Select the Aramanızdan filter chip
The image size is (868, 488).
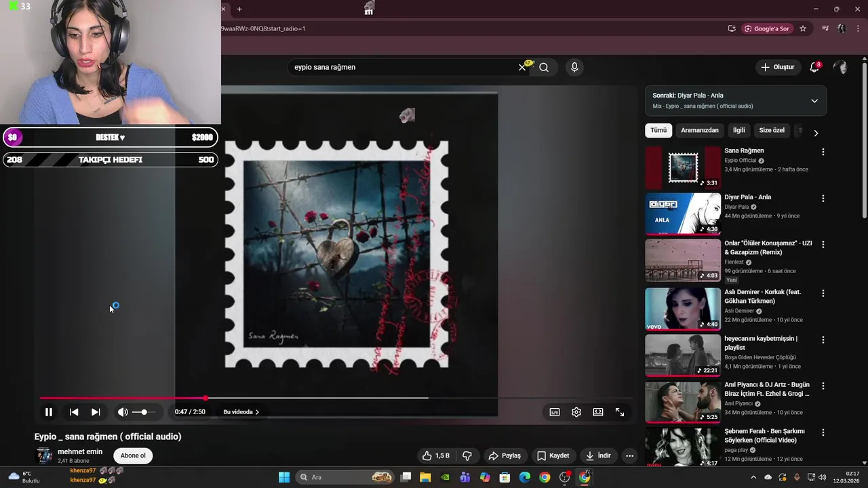coord(700,130)
